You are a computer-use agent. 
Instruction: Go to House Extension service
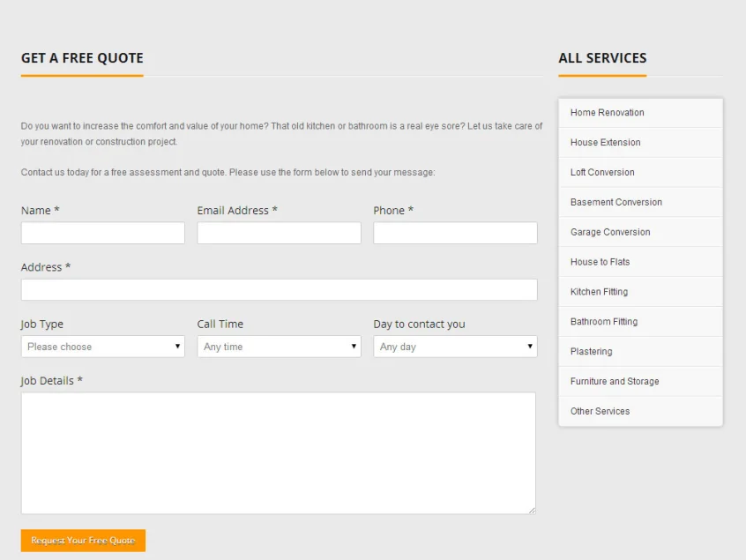pos(640,143)
